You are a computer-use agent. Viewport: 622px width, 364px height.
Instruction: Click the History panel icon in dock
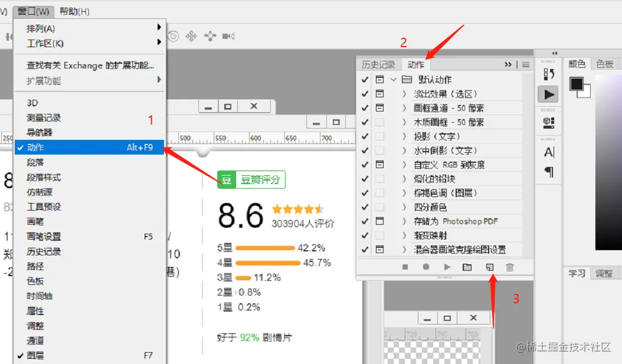pyautogui.click(x=549, y=74)
